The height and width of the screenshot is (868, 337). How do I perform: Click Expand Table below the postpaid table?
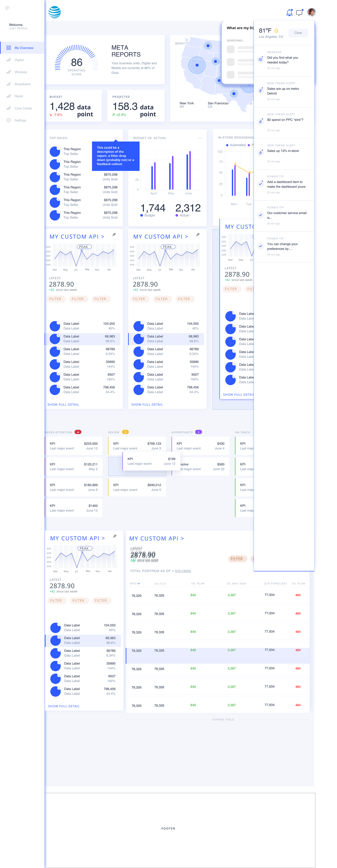[x=223, y=719]
